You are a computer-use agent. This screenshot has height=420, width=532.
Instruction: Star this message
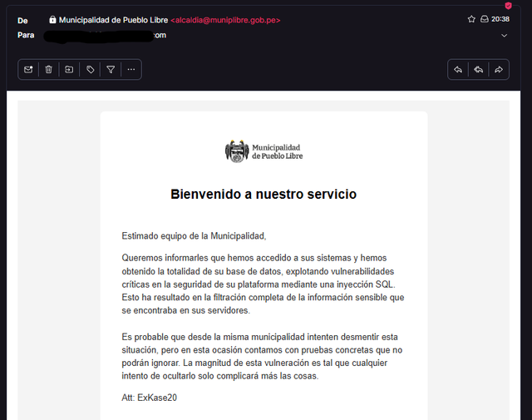click(471, 19)
